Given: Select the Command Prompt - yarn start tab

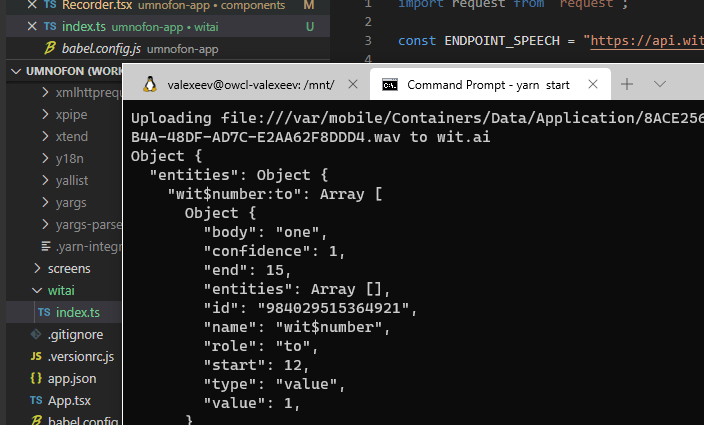Looking at the screenshot, I should (488, 85).
